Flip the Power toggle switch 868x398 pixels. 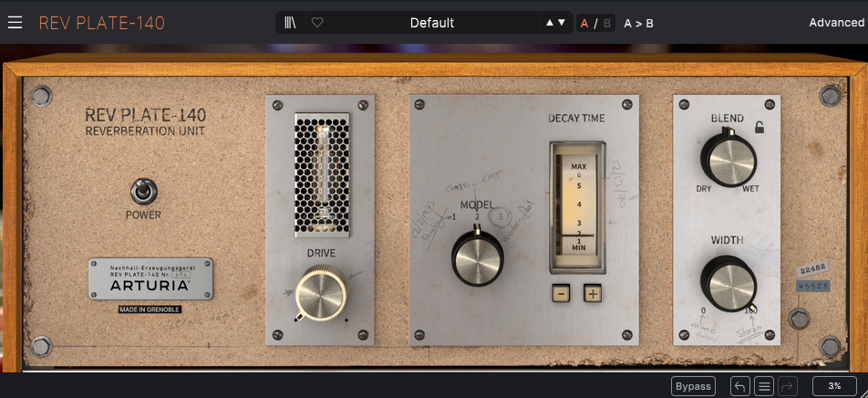pyautogui.click(x=143, y=192)
